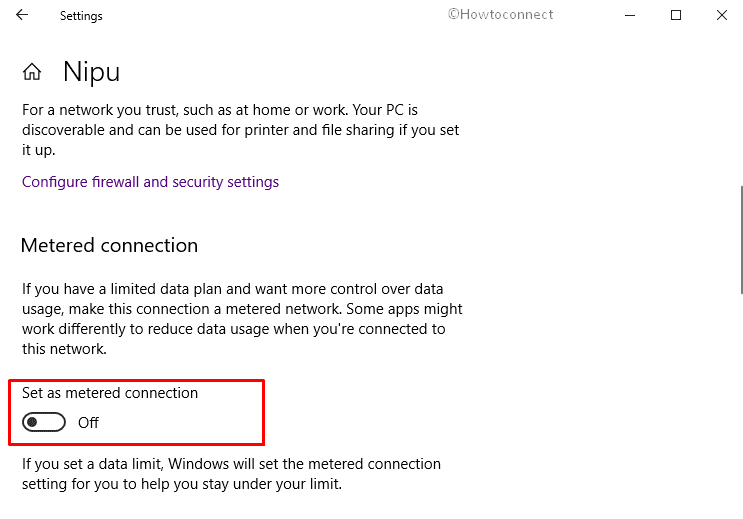
Task: Click the Settings title text
Action: tap(81, 16)
